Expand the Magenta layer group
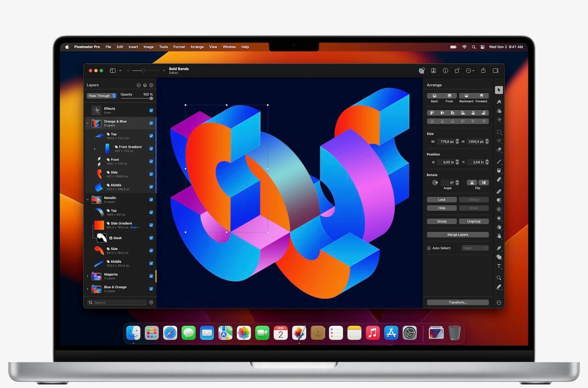588x388 pixels. [88, 276]
